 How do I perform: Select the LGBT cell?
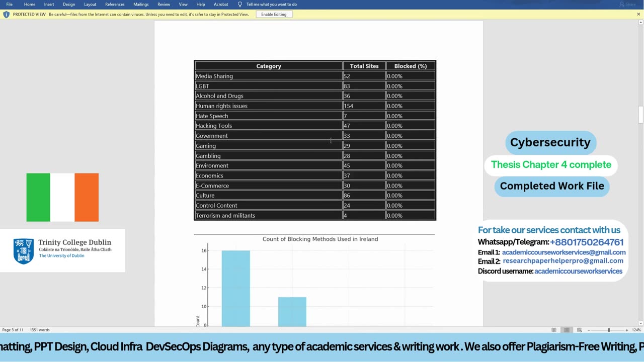tap(269, 86)
